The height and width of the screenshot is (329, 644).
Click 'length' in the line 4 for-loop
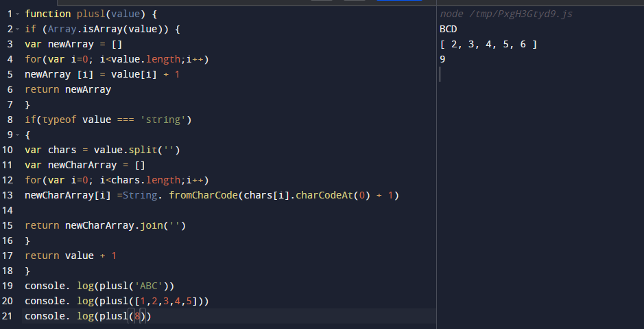click(x=163, y=59)
